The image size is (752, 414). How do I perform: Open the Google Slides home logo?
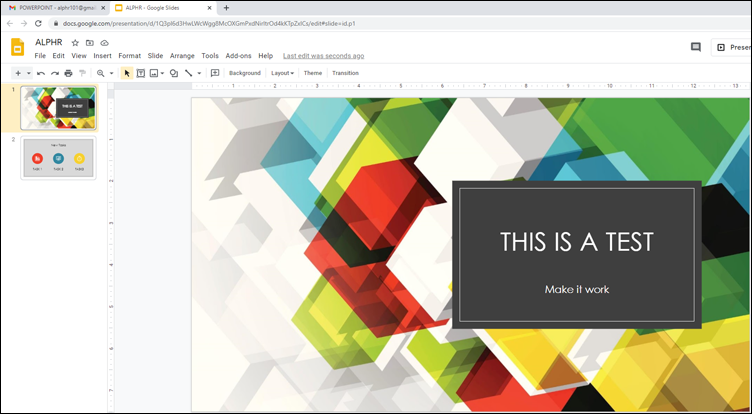[18, 47]
